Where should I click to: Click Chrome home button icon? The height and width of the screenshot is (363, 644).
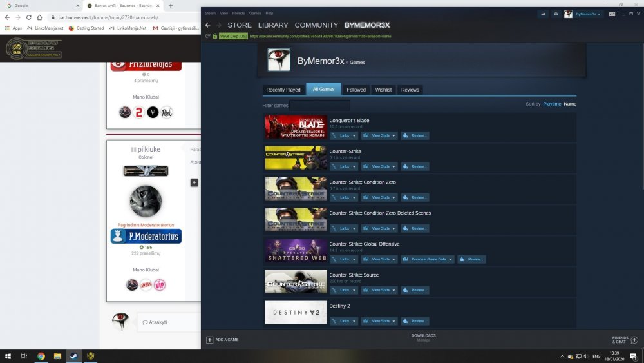(x=39, y=17)
